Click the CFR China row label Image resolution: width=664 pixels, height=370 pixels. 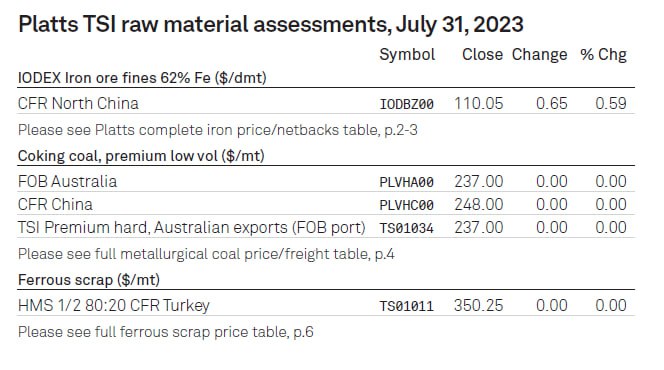point(55,204)
